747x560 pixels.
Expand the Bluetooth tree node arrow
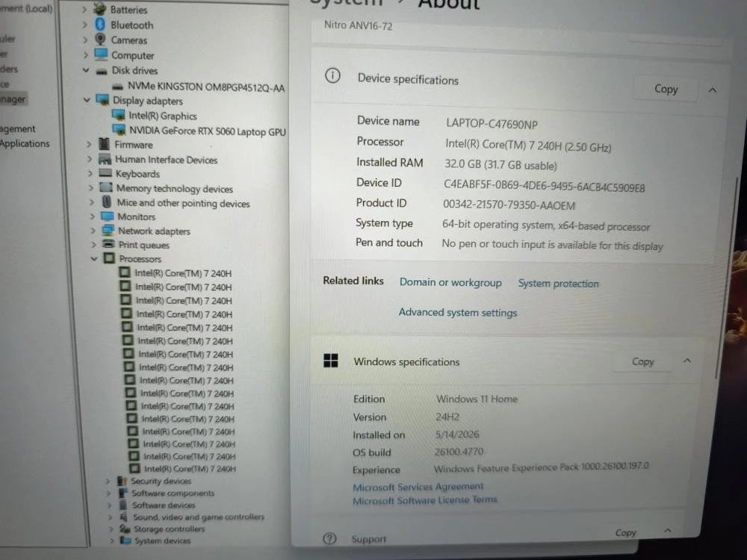[85, 25]
